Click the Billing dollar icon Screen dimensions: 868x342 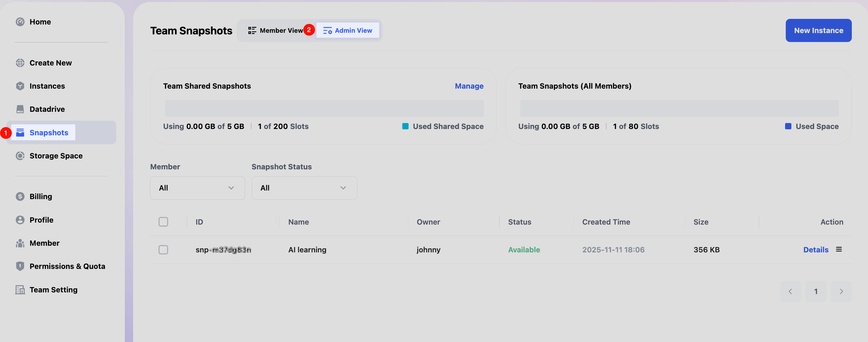click(x=20, y=196)
